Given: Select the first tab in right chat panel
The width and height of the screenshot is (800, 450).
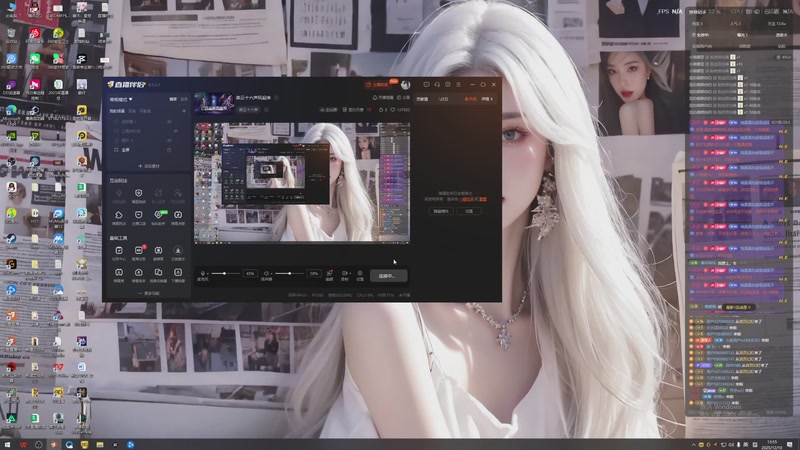Looking at the screenshot, I should 422,99.
